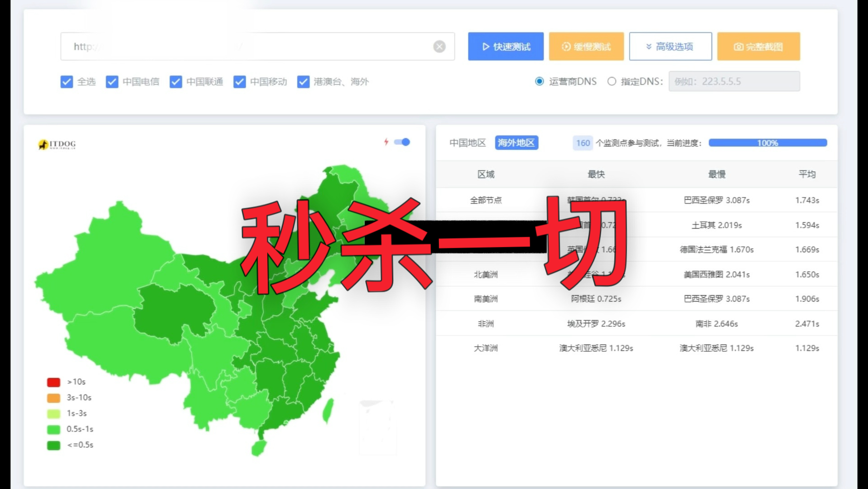Screen dimensions: 868x489
Task: Toggle the 中国移动 checkbox
Action: click(240, 81)
